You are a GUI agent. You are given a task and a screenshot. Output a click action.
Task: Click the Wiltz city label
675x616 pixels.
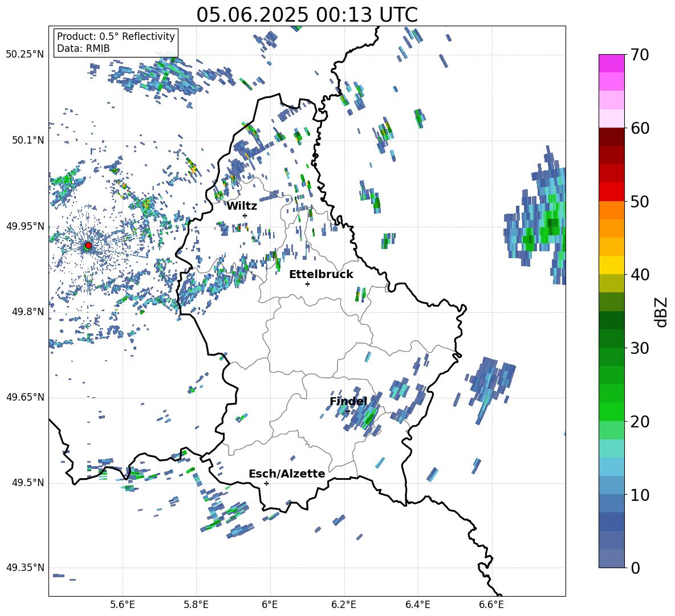[x=242, y=206]
